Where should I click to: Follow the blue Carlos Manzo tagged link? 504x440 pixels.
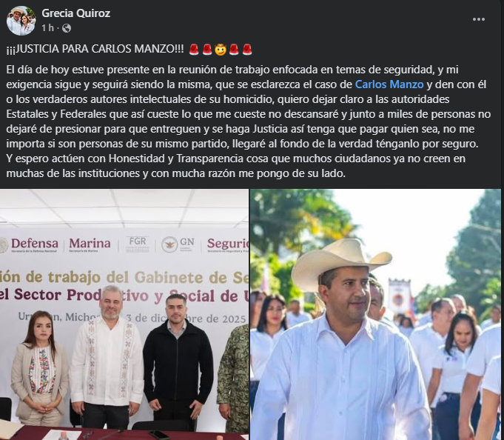pos(389,84)
